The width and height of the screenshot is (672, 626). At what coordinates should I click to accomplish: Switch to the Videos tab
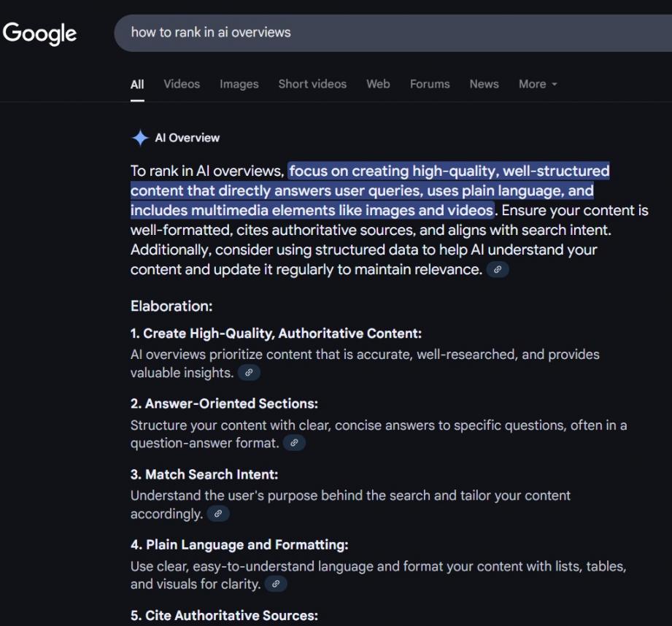[182, 84]
